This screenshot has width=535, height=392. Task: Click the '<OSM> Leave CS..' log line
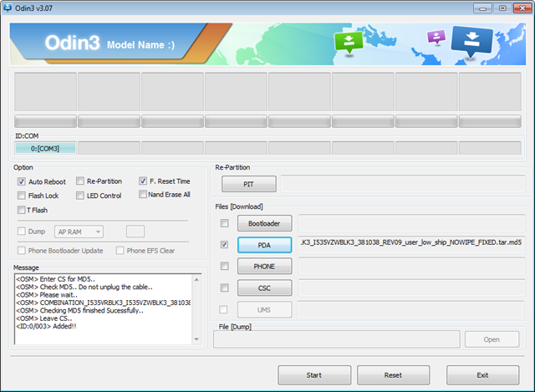tap(44, 318)
